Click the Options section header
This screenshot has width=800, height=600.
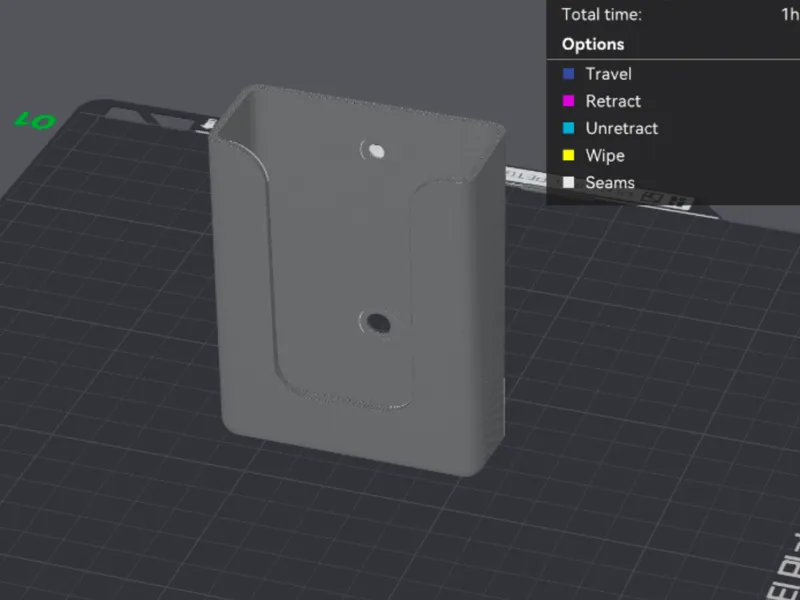593,44
